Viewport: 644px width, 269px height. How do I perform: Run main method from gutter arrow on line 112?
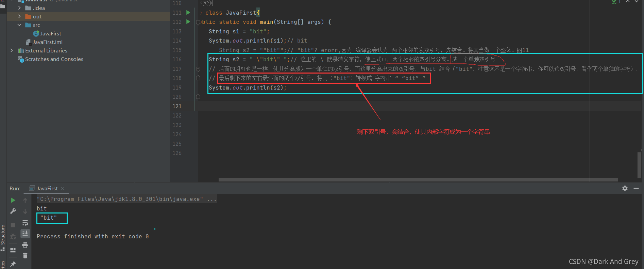(188, 22)
